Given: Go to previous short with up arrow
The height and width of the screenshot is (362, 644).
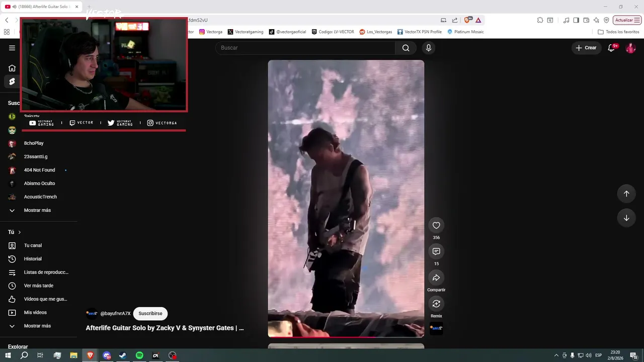Looking at the screenshot, I should tap(626, 194).
